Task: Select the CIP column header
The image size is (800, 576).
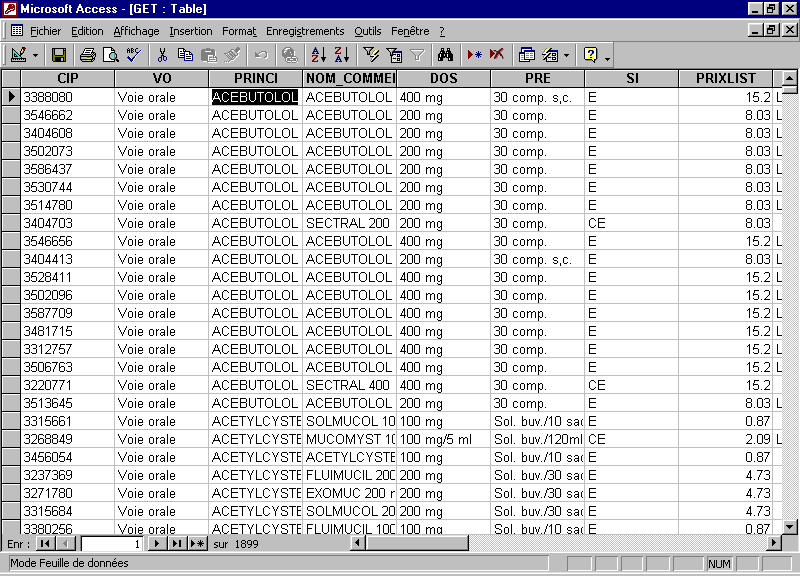Action: pyautogui.click(x=67, y=79)
